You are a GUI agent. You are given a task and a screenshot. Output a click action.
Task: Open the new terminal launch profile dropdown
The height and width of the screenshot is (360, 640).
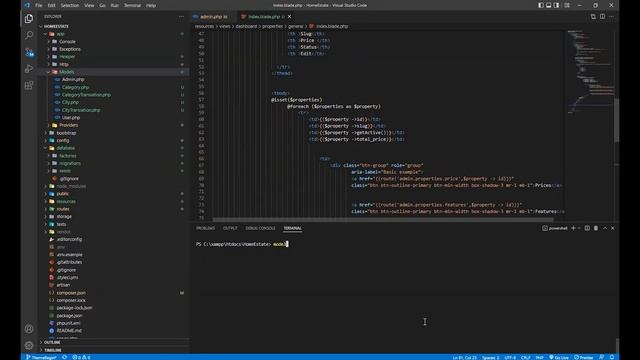click(x=579, y=228)
